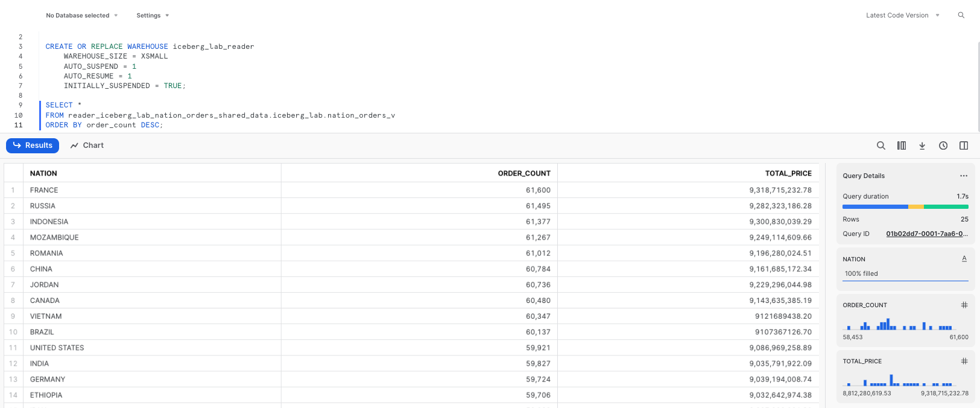Screen dimensions: 980x408
Task: Open the query history clock icon
Action: pos(943,145)
